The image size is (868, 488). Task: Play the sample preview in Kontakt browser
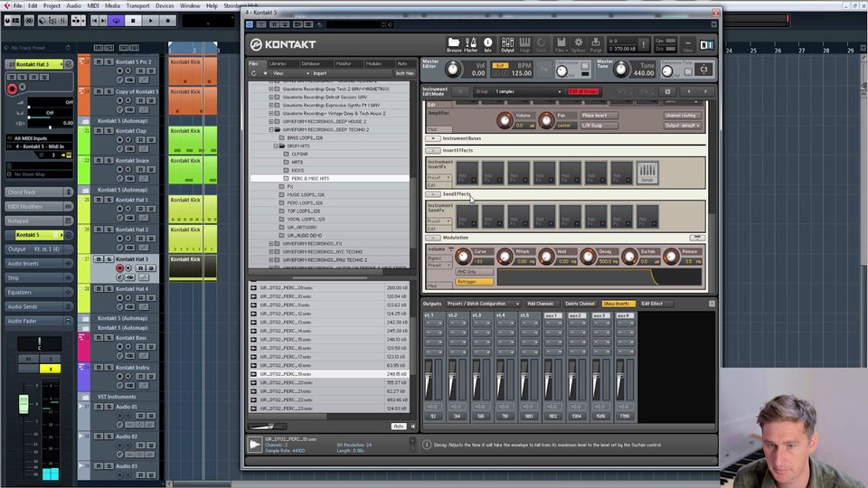click(x=255, y=444)
